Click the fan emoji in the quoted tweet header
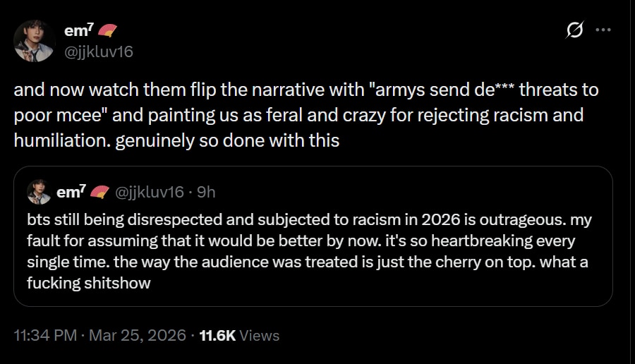Screen dimensions: 635x364 click(x=100, y=193)
